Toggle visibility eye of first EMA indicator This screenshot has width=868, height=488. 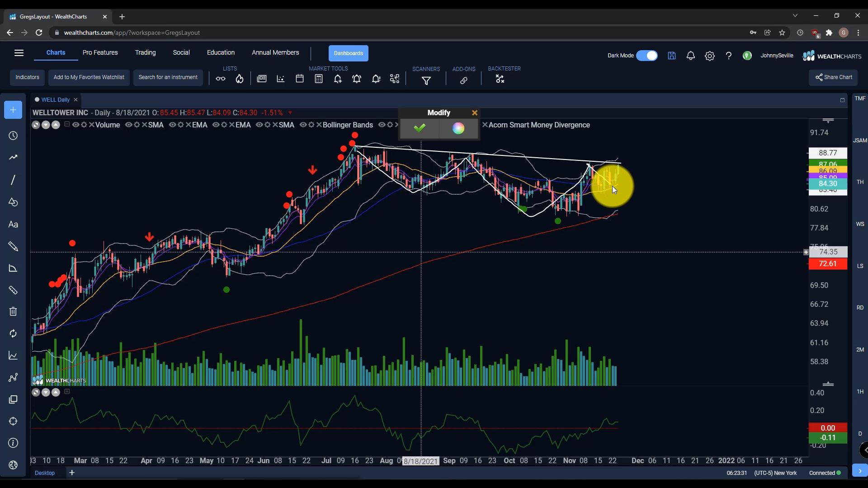(173, 125)
